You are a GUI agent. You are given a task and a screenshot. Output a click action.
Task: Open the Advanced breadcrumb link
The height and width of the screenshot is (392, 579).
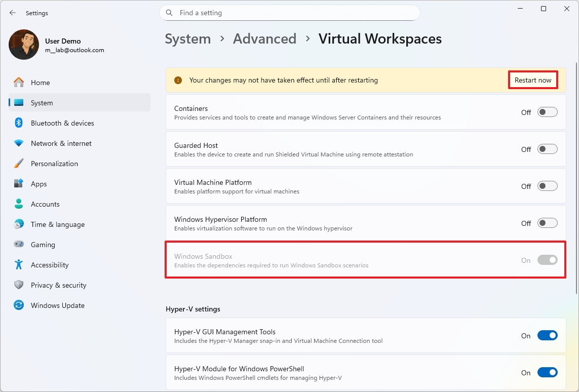coord(264,38)
